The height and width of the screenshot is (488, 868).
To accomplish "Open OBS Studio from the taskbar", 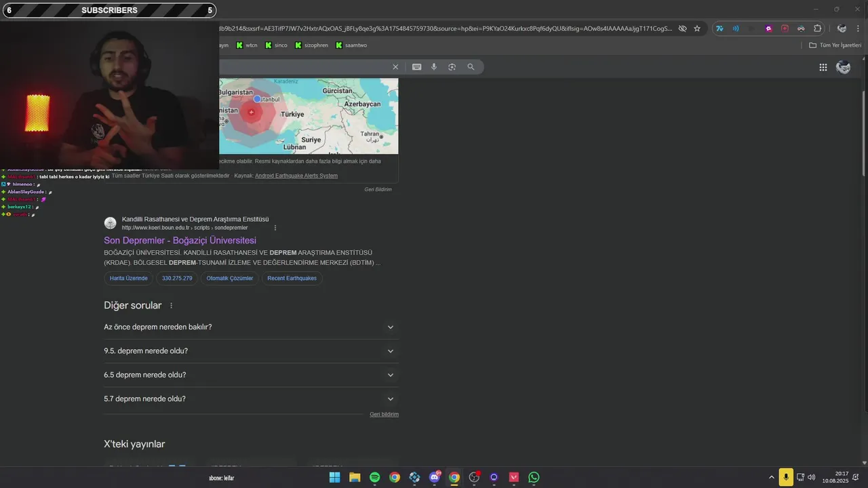I will click(474, 478).
